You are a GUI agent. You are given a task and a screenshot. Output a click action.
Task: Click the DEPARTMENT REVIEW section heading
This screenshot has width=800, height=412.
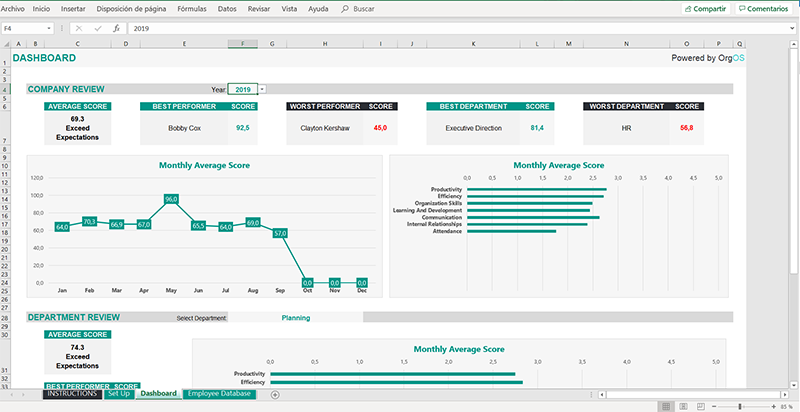click(74, 317)
